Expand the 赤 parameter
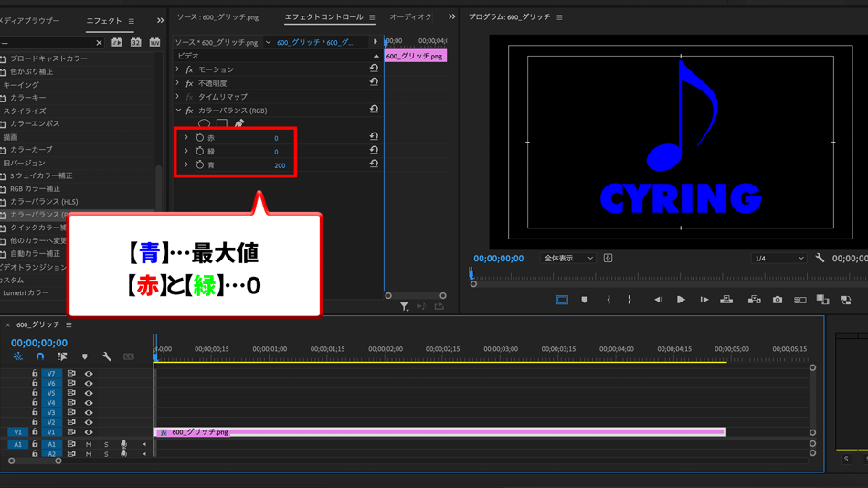Image resolution: width=868 pixels, height=488 pixels. tap(186, 137)
